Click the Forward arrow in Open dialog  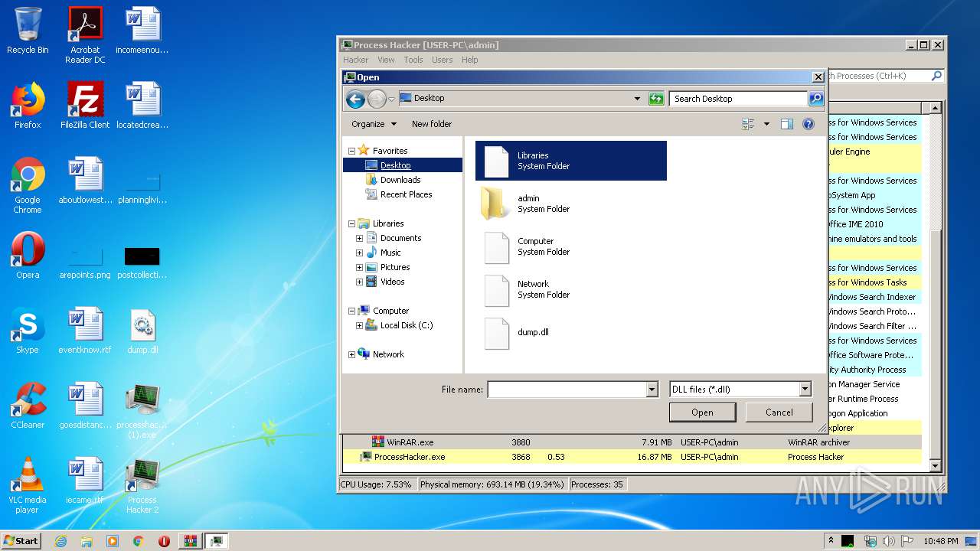[x=377, y=99]
